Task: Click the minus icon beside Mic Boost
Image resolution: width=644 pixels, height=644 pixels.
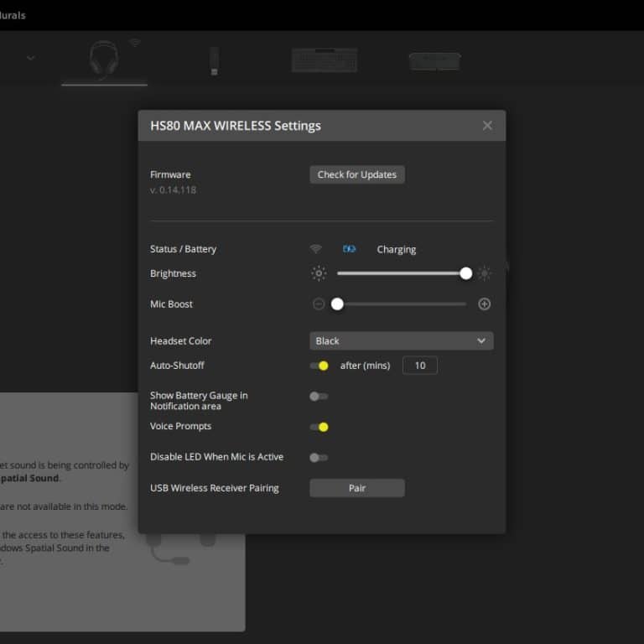Action: point(319,304)
